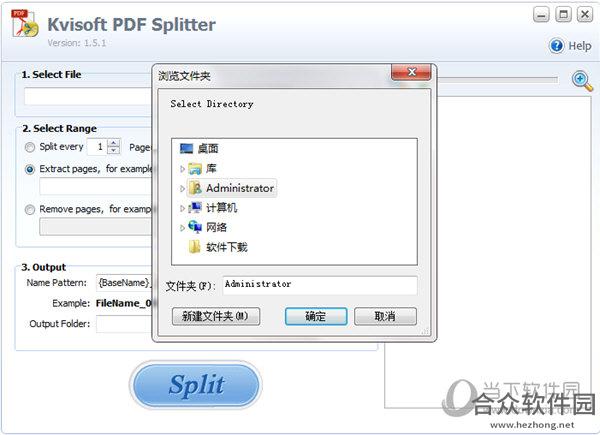Open the Help link text
This screenshot has height=435, width=600.
coord(580,46)
